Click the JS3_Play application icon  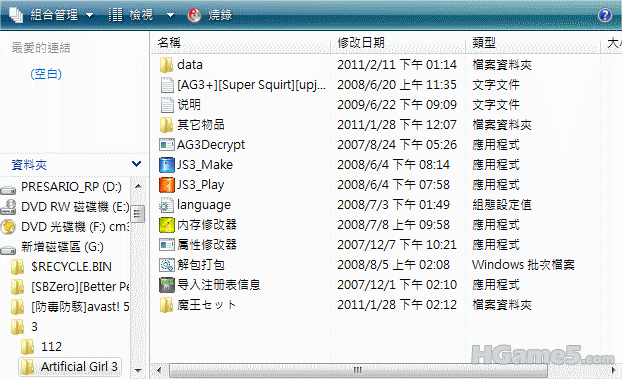(167, 185)
